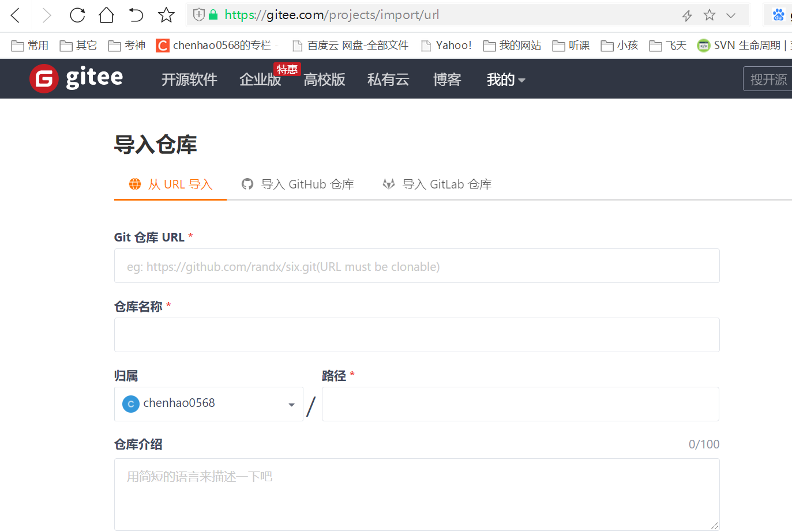Open the 企业版 nav menu
The width and height of the screenshot is (792, 532).
(260, 80)
